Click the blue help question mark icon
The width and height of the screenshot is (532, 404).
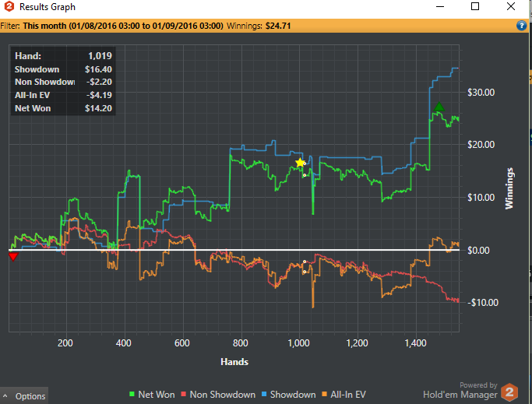(x=521, y=26)
